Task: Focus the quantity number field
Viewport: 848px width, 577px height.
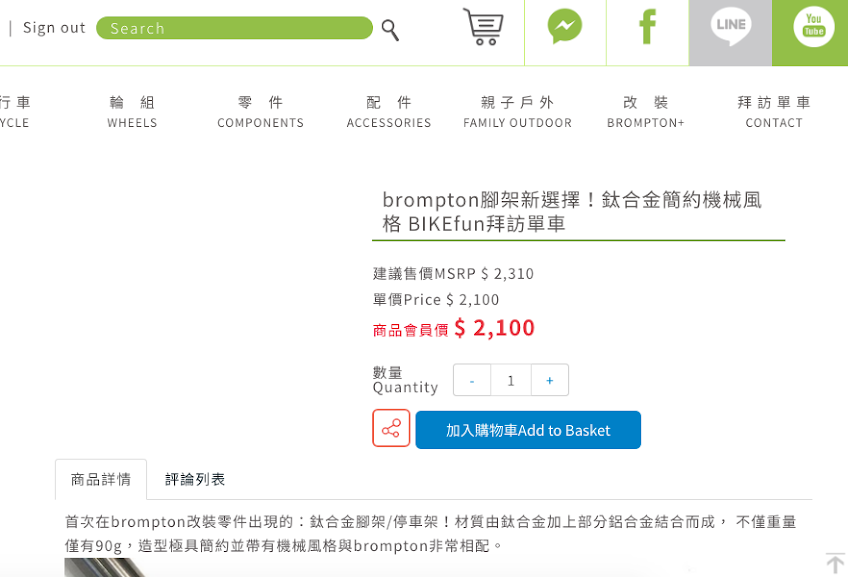Action: click(x=511, y=380)
